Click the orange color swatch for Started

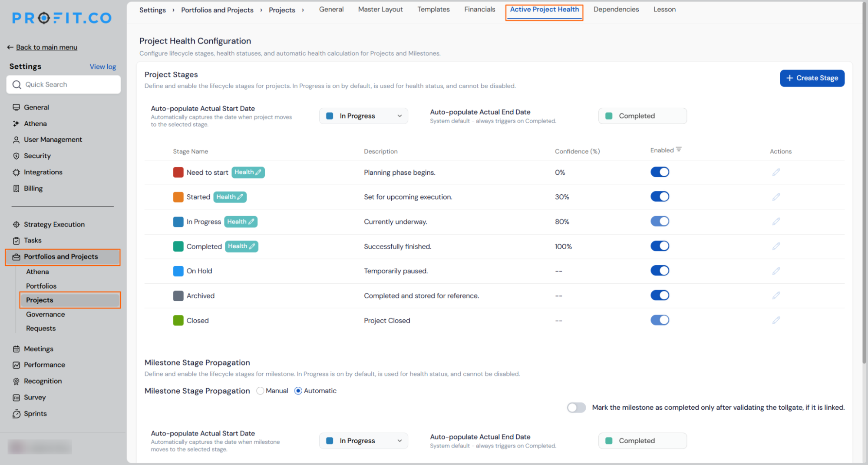pyautogui.click(x=178, y=197)
